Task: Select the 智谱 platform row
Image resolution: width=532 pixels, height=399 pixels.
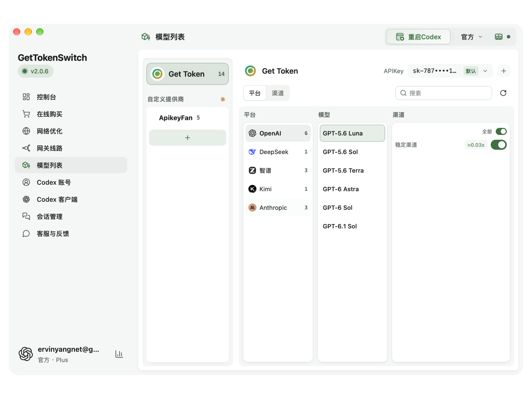Action: pyautogui.click(x=278, y=170)
